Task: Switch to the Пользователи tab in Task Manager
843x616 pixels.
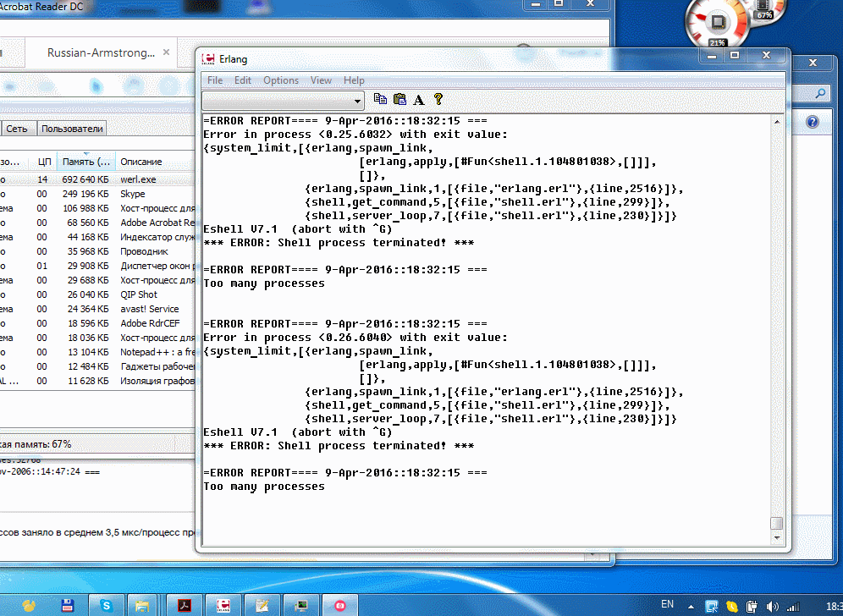Action: 72,129
